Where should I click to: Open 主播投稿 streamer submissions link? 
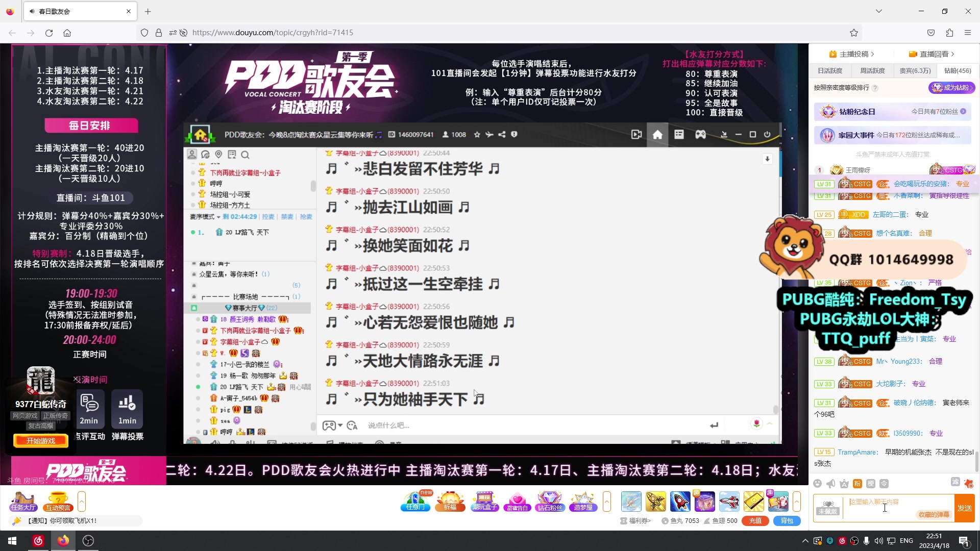(852, 54)
